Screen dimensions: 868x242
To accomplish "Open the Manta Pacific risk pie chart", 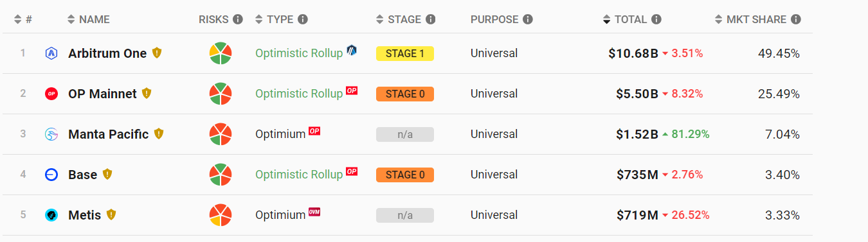I will coord(221,134).
